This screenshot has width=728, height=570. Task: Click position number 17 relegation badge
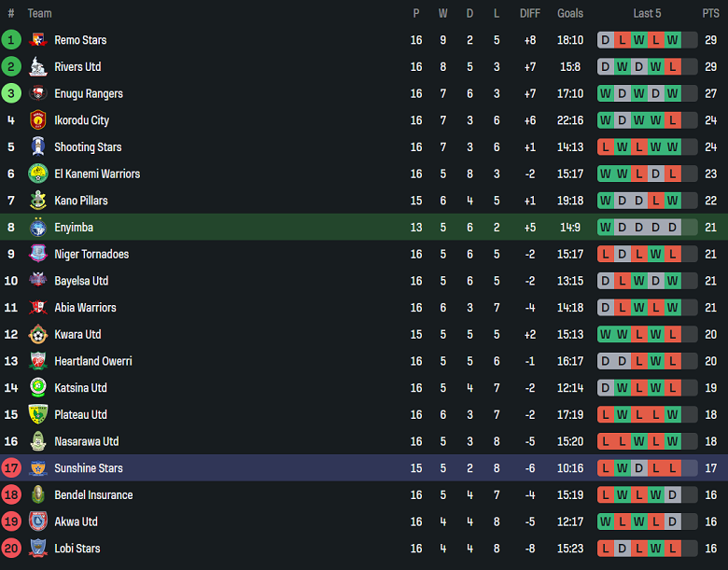pos(11,468)
